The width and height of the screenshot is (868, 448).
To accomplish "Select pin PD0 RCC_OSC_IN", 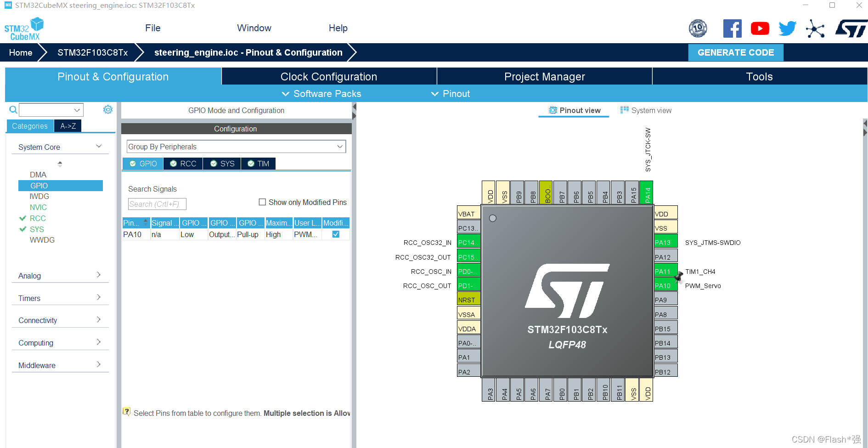I will click(469, 271).
